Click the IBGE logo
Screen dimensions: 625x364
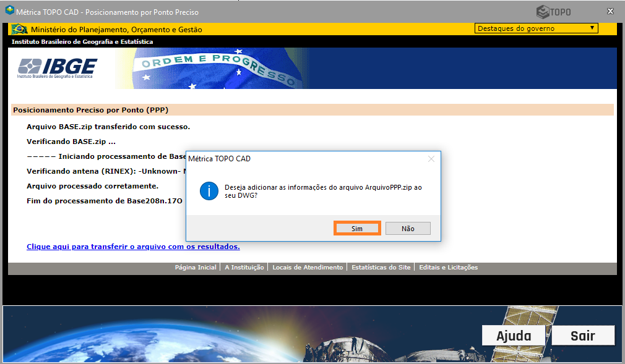pos(57,68)
